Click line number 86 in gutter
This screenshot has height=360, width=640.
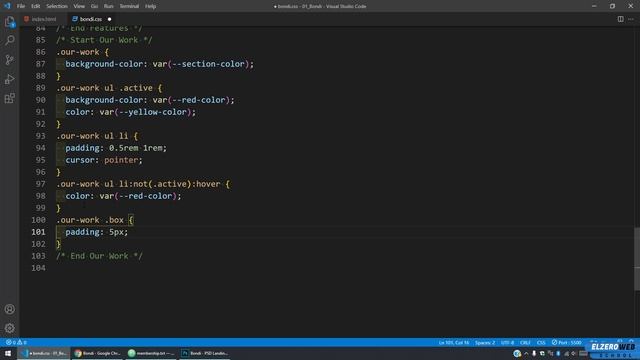(40, 52)
